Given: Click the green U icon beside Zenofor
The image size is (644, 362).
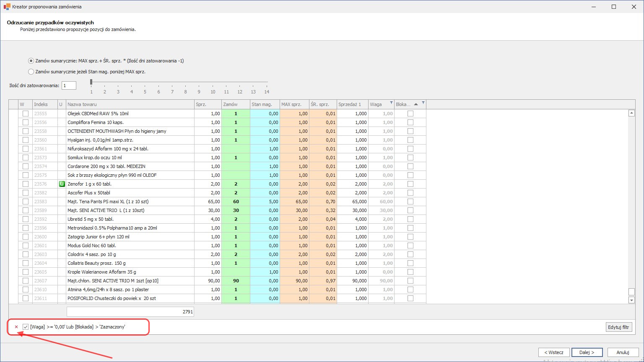Looking at the screenshot, I should [x=62, y=184].
